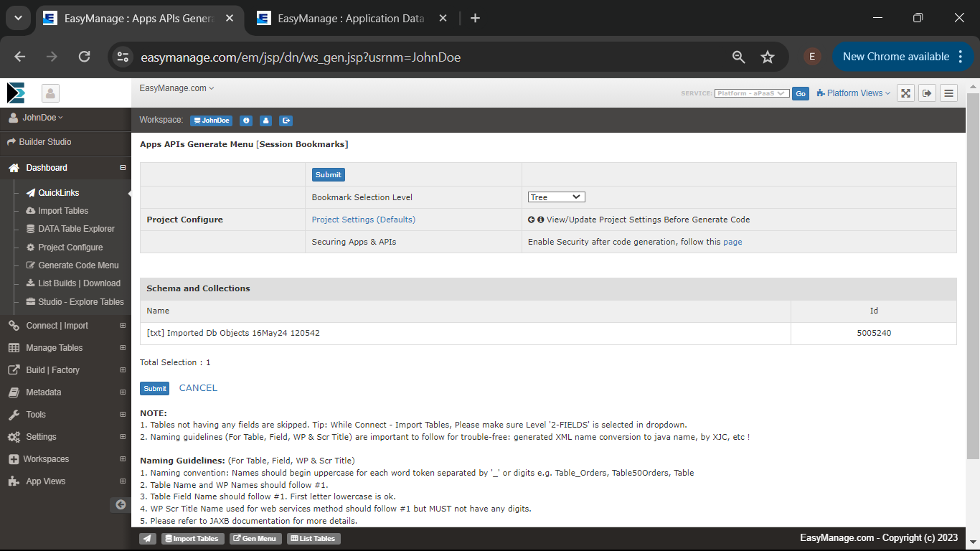Go back with the browser back arrow

click(x=19, y=57)
